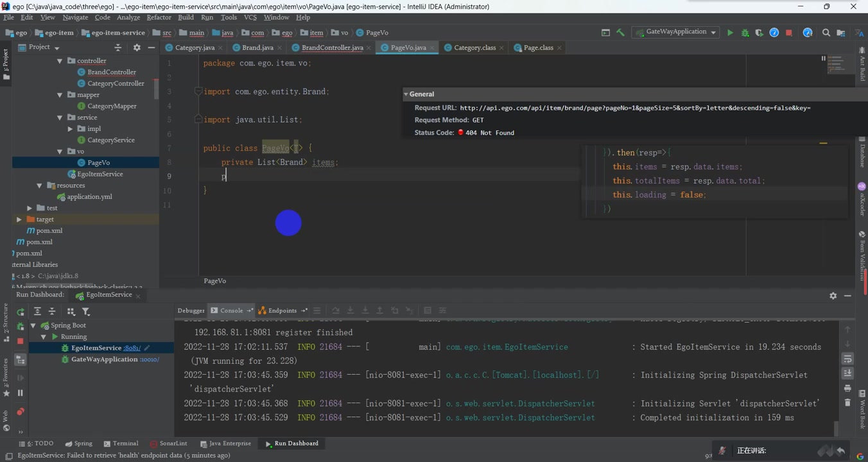Expand the impl folder
The height and width of the screenshot is (462, 868).
(70, 129)
